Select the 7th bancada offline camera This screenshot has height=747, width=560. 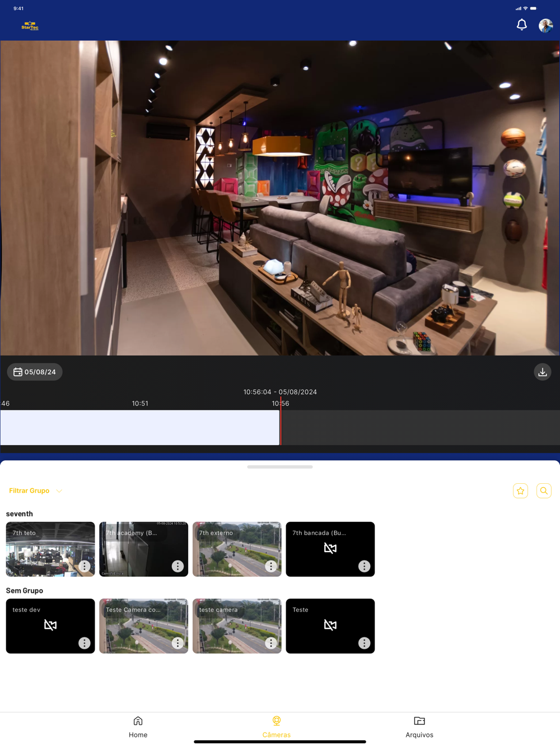point(330,549)
